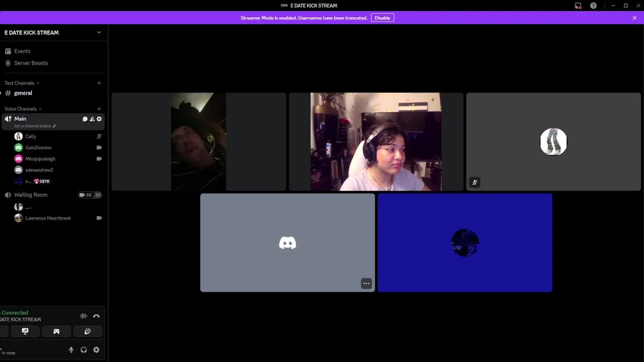Share your screen

point(25,331)
